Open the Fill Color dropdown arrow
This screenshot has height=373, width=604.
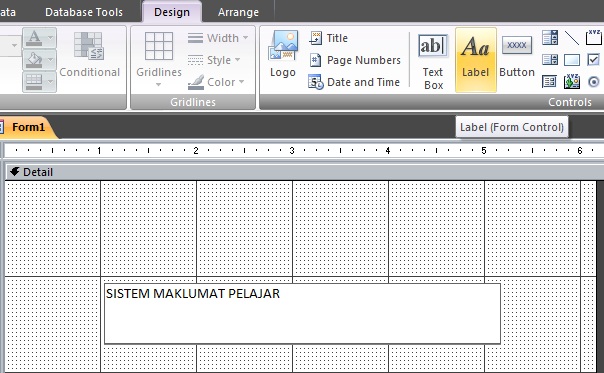tap(50, 60)
